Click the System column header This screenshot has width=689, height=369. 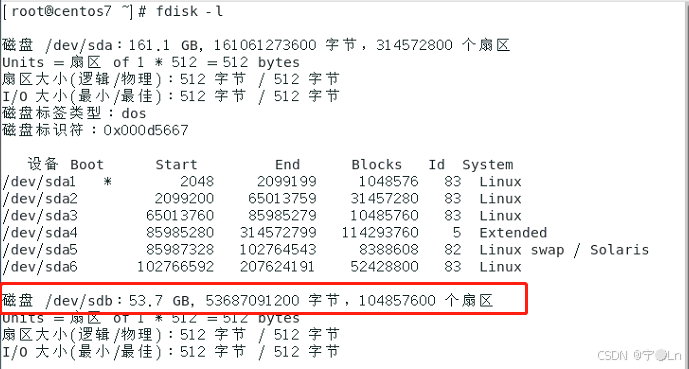pyautogui.click(x=488, y=165)
